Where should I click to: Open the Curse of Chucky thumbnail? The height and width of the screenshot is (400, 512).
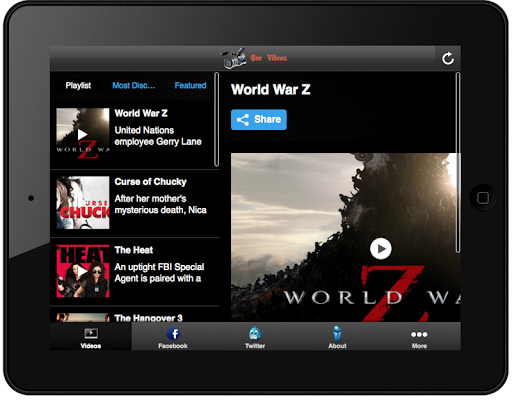83,203
